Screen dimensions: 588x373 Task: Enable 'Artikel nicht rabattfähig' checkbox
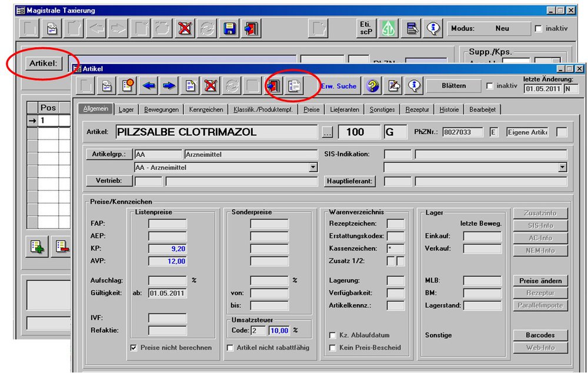point(230,348)
